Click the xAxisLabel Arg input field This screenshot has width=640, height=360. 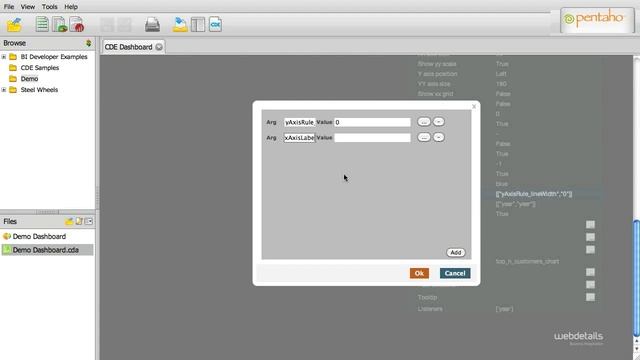coord(300,138)
